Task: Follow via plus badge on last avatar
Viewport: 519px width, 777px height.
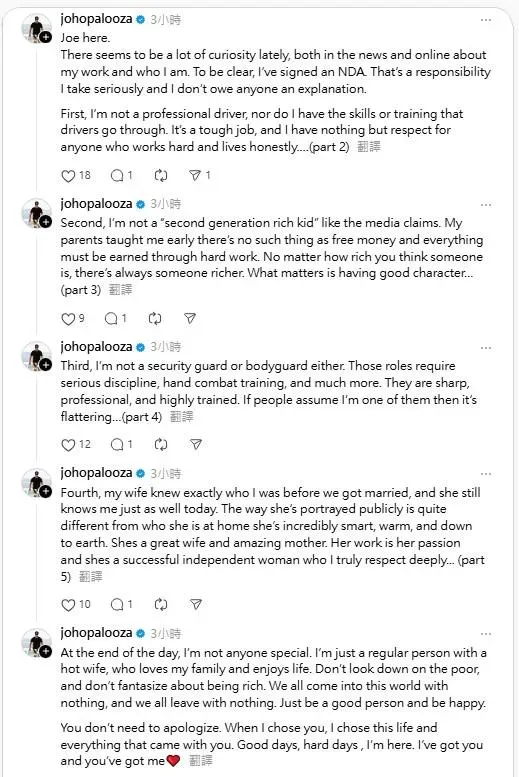Action: tap(46, 651)
